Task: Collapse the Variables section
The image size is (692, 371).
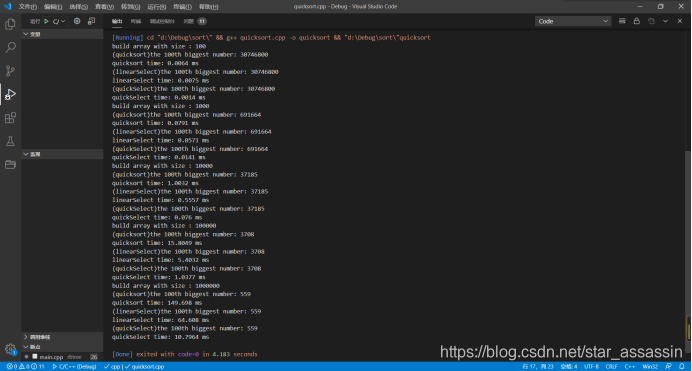Action: point(62,34)
